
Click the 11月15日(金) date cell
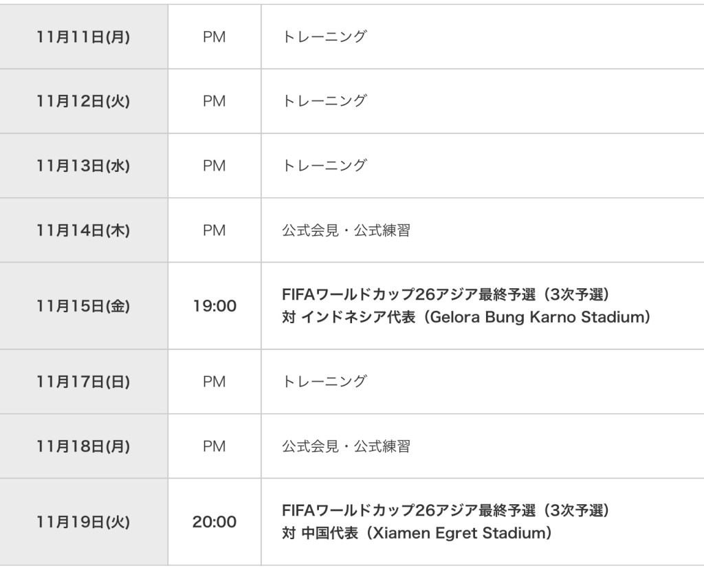83,306
